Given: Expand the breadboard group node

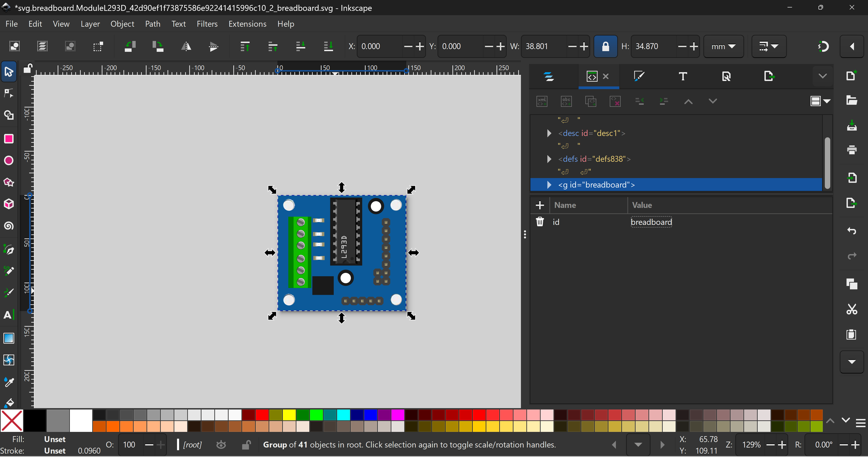Looking at the screenshot, I should 549,185.
